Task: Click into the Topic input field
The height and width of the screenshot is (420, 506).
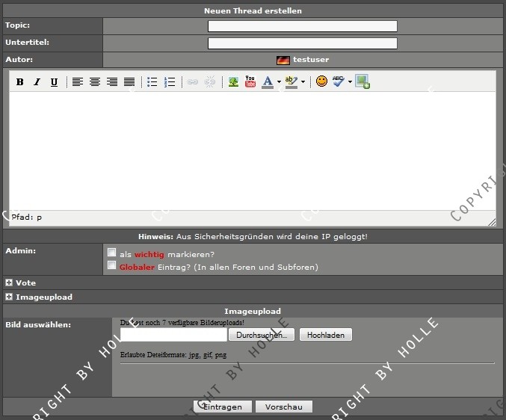Action: pyautogui.click(x=302, y=26)
